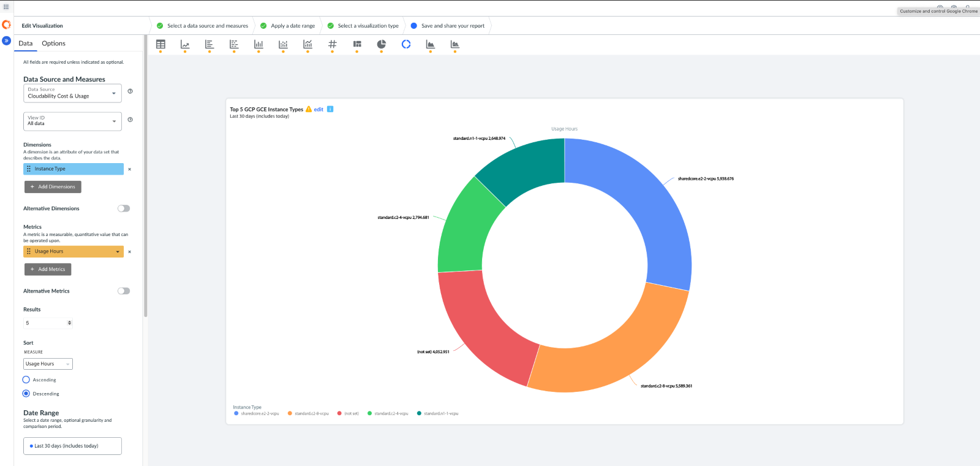Image resolution: width=980 pixels, height=466 pixels.
Task: Click the Results number stepper field
Action: [x=48, y=323]
